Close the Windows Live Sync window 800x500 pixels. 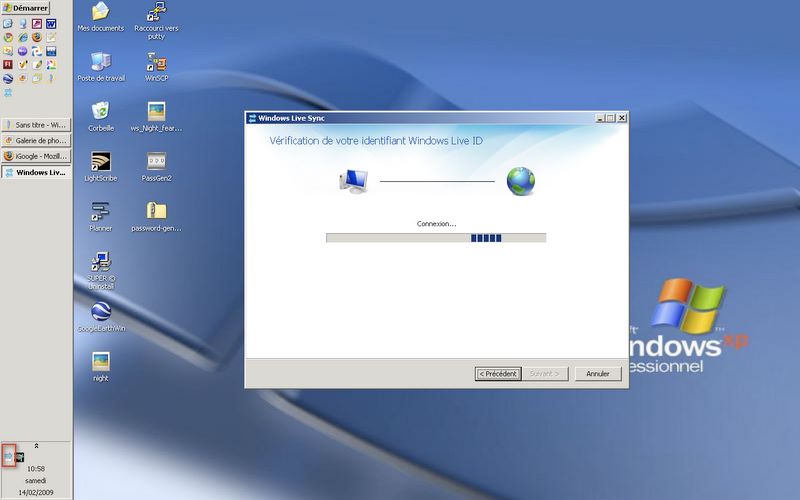click(x=621, y=118)
